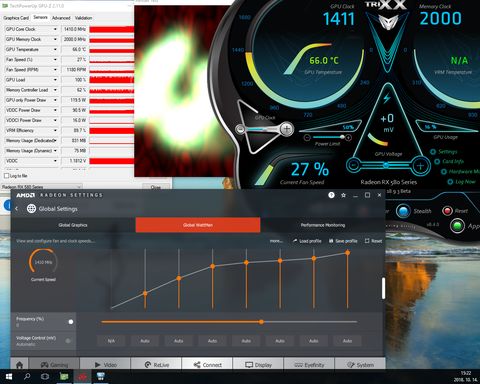Open the Gaming section in Radeon Settings
This screenshot has width=480, height=384.
54,365
